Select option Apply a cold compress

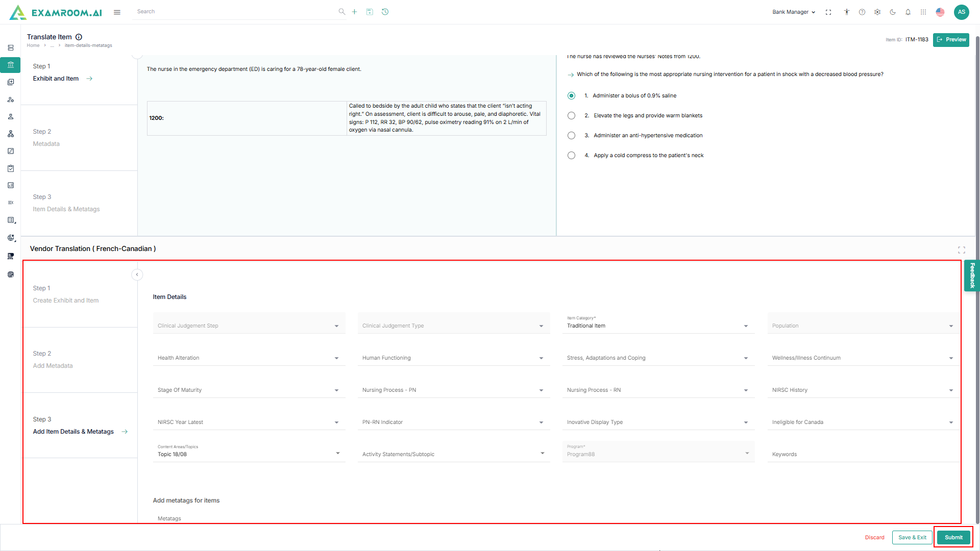[572, 156]
